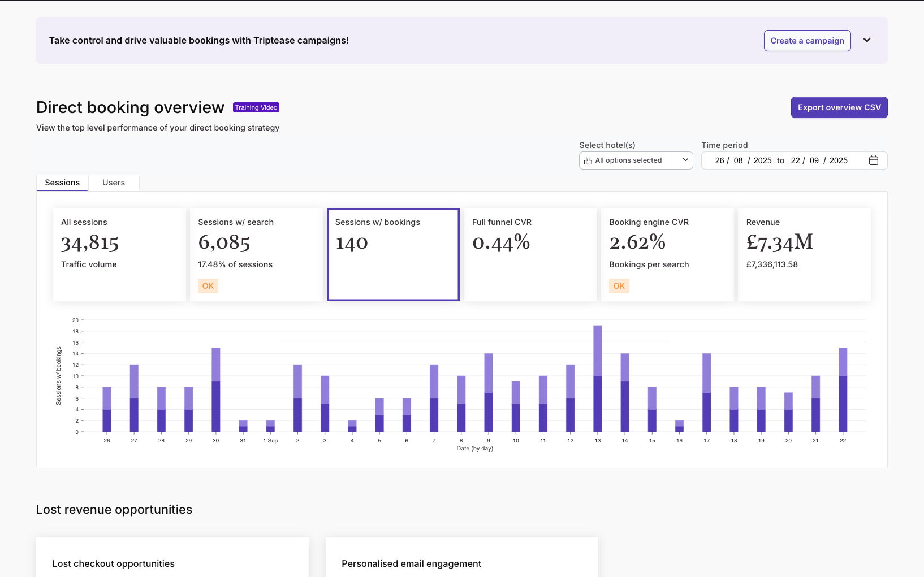Select the Sessions w/ search card
Viewport: 924px width, 577px height.
click(x=256, y=254)
